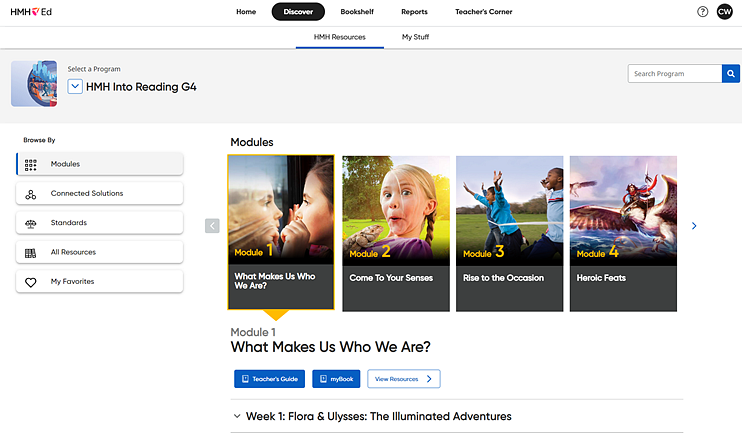The height and width of the screenshot is (435, 742).
Task: Select Module 4 Heroic Feats card
Action: [623, 233]
